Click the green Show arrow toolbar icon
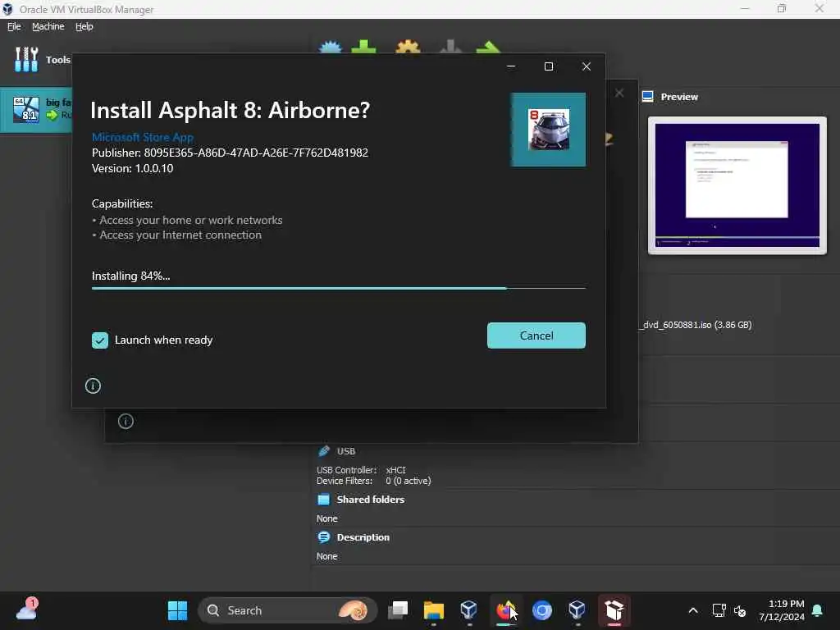 click(488, 47)
